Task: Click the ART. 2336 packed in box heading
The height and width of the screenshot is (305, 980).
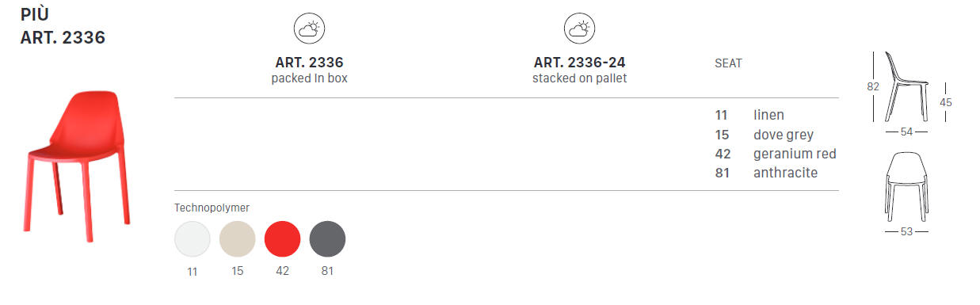Action: pyautogui.click(x=309, y=70)
